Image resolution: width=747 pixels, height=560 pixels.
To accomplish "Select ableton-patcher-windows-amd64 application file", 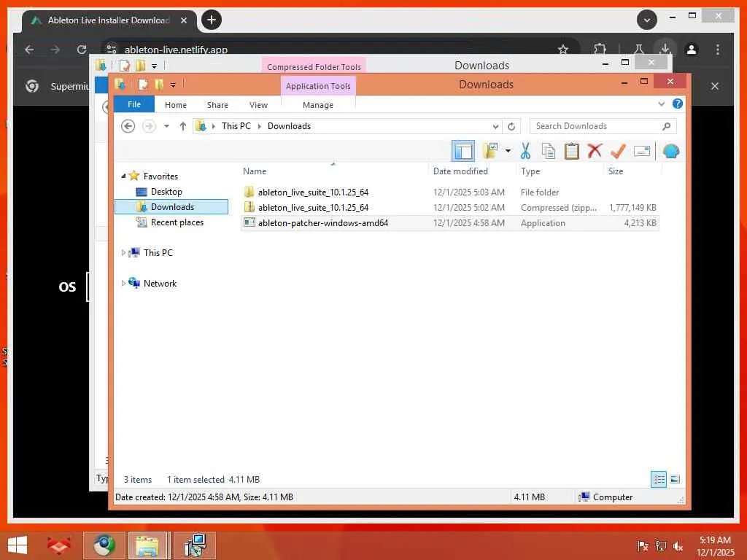I will 449,223.
